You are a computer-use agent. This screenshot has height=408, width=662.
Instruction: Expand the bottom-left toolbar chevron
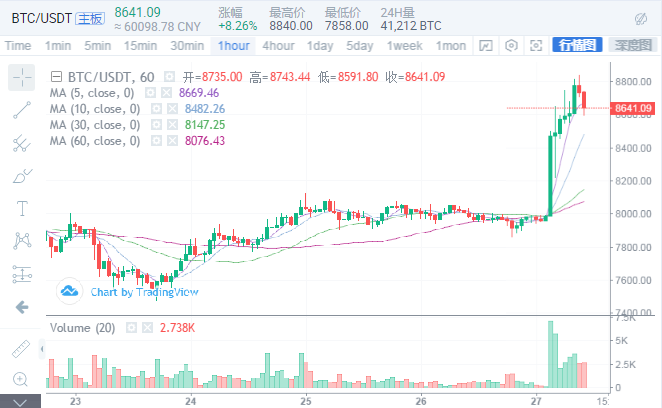pos(20,401)
